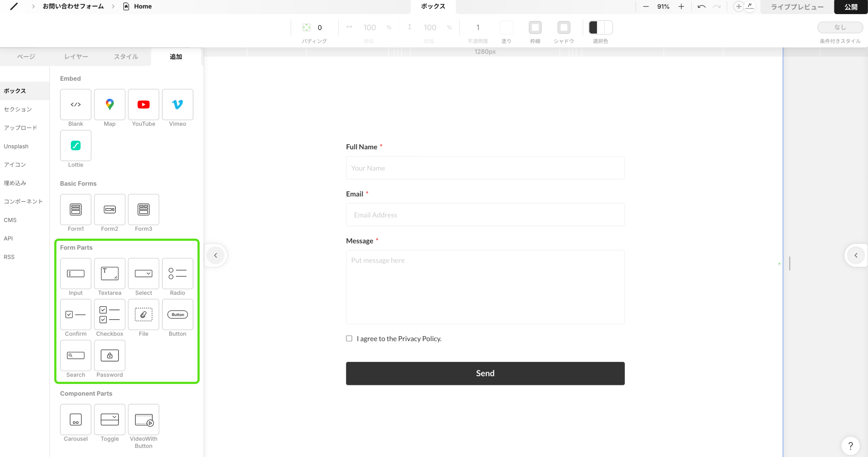The image size is (868, 457).
Task: Insert a Radio form part
Action: (177, 273)
